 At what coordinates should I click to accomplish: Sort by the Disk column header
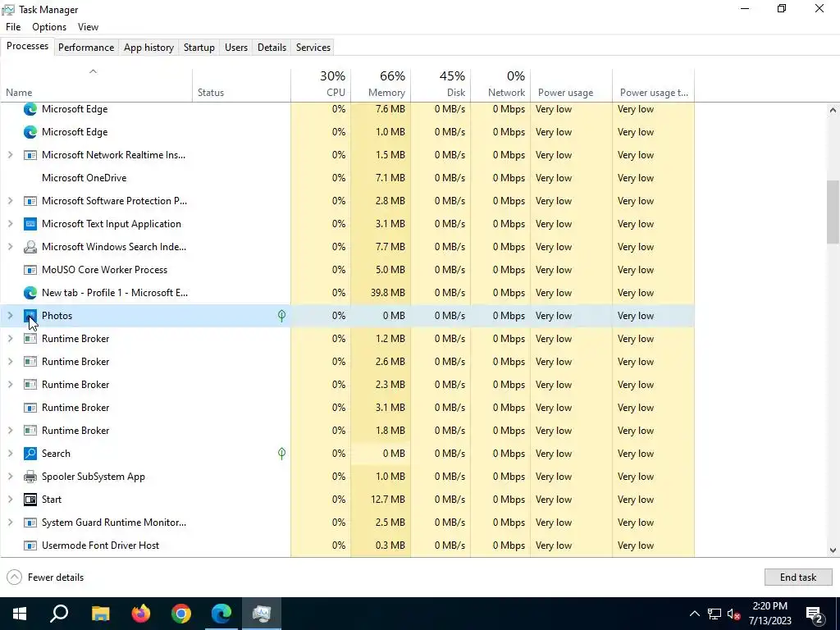(x=441, y=84)
